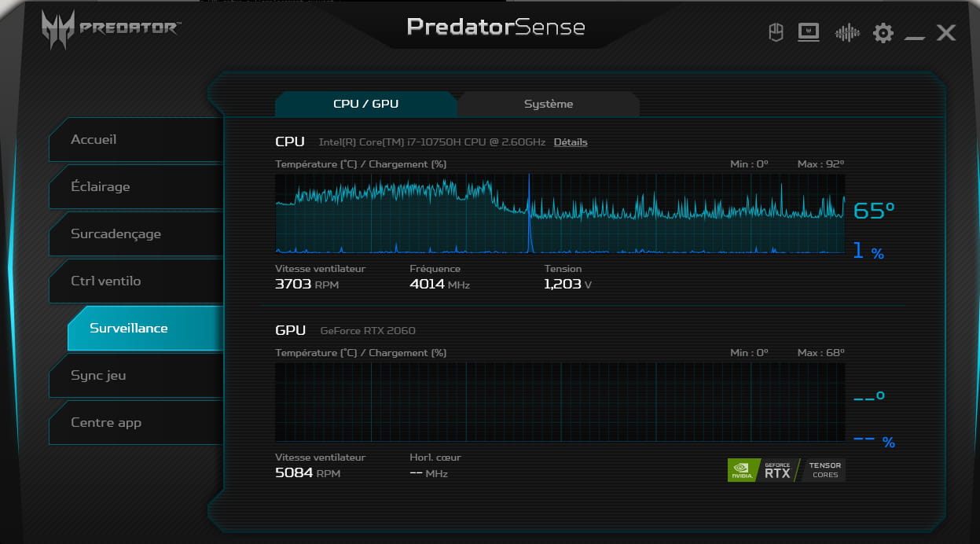The width and height of the screenshot is (980, 544).
Task: Click the CPU load reading 1 %
Action: (868, 252)
